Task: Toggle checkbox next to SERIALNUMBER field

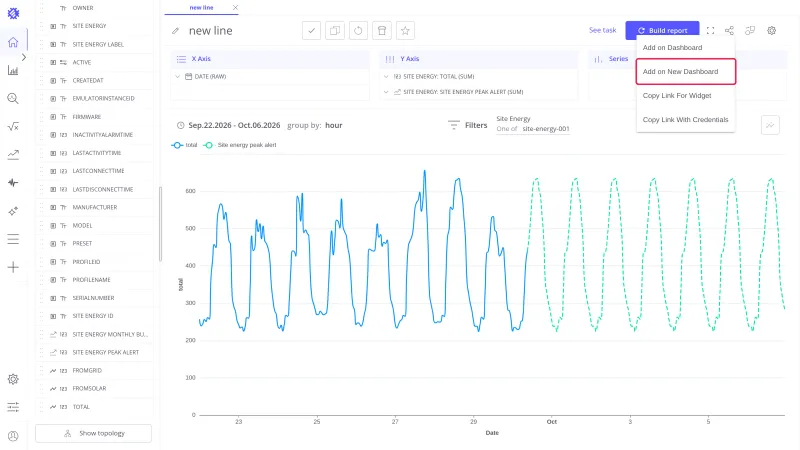Action: [53, 298]
